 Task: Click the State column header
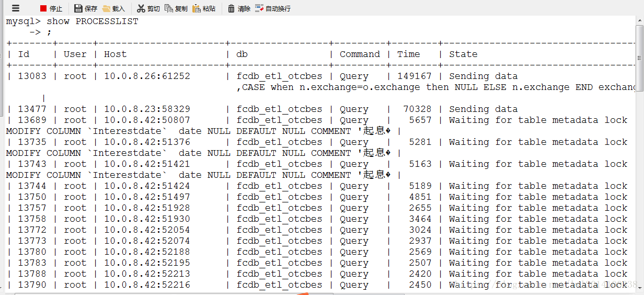pos(463,54)
